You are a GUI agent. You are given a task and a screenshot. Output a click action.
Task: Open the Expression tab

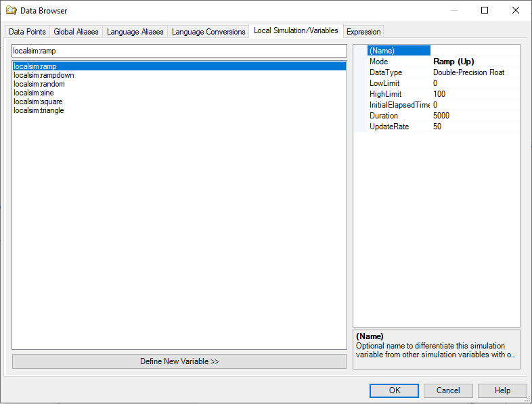[363, 32]
